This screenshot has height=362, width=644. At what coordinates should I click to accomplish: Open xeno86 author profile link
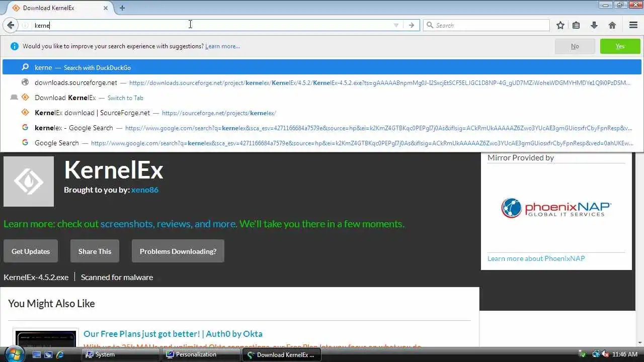[145, 190]
